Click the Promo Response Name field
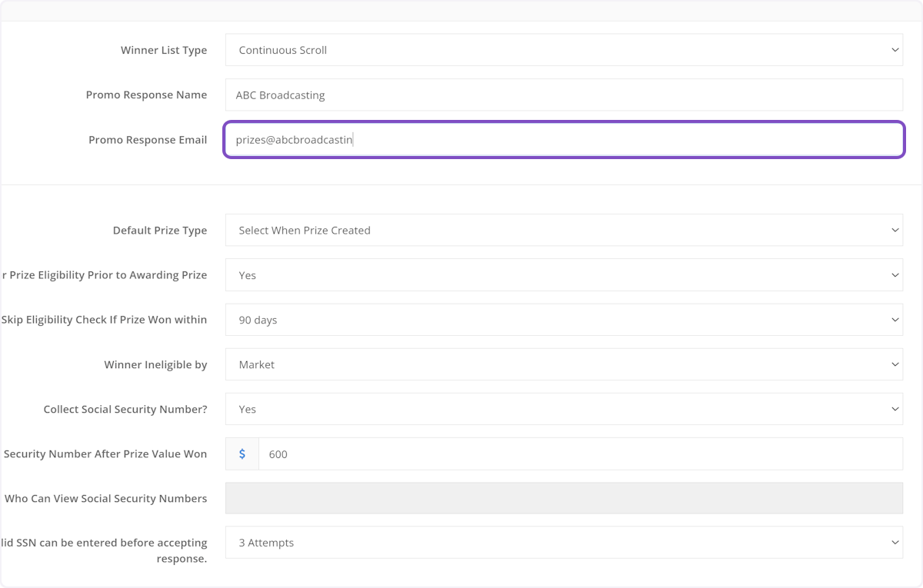 (564, 95)
